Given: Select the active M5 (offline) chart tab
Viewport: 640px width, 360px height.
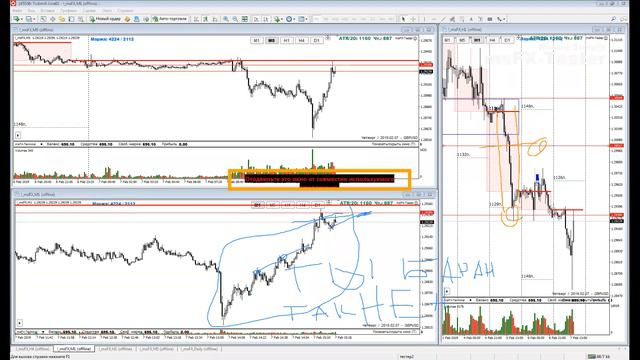Looking at the screenshot, I should (x=74, y=349).
